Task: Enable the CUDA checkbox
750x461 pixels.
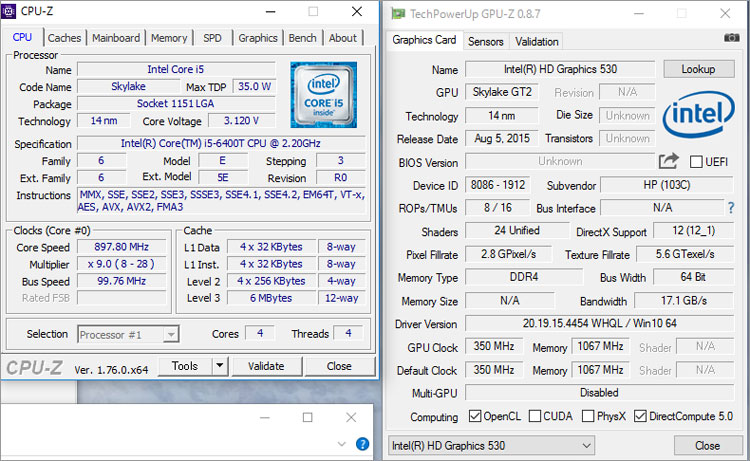Action: tap(535, 416)
